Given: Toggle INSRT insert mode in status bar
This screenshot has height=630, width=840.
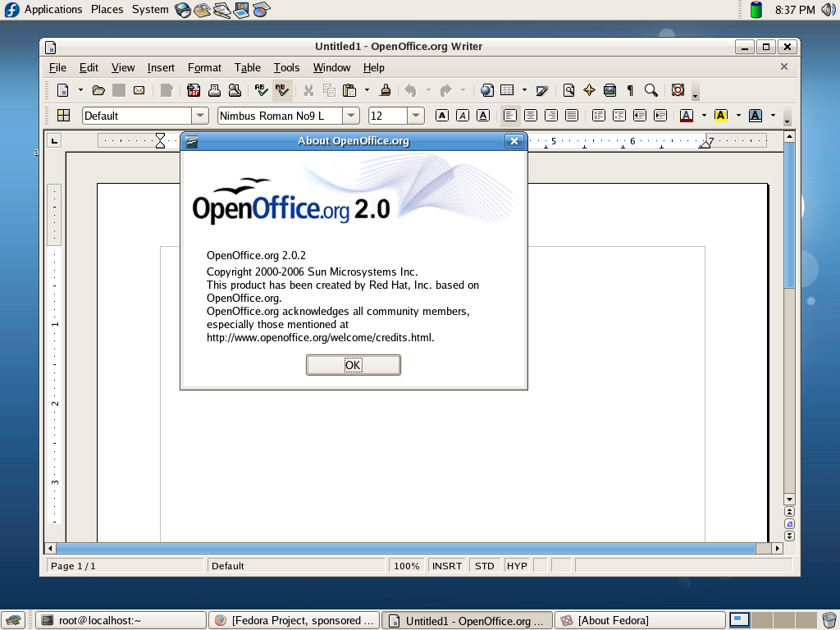Looking at the screenshot, I should tap(447, 566).
